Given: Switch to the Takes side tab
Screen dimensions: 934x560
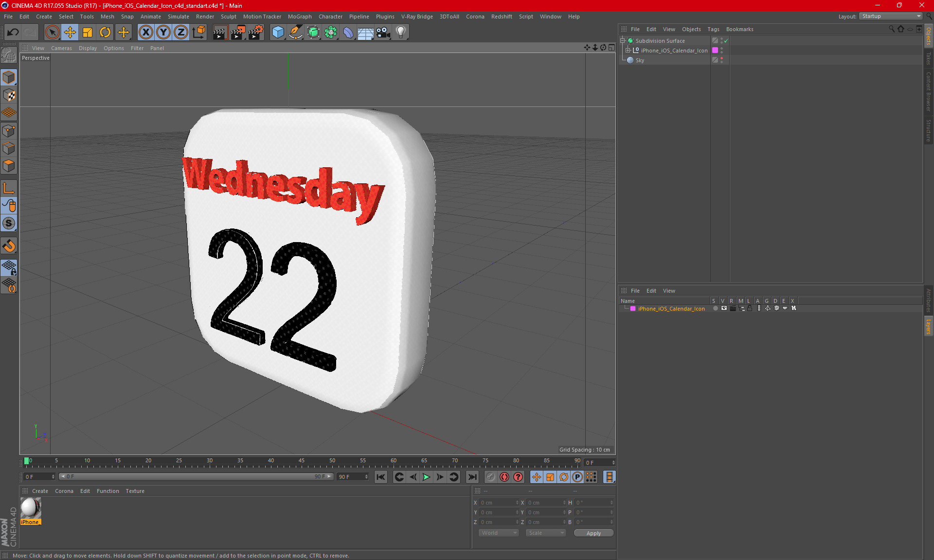Looking at the screenshot, I should (x=928, y=58).
